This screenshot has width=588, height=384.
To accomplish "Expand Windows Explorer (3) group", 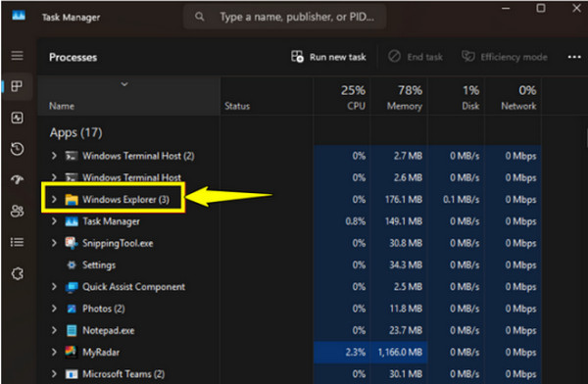I will (x=54, y=200).
